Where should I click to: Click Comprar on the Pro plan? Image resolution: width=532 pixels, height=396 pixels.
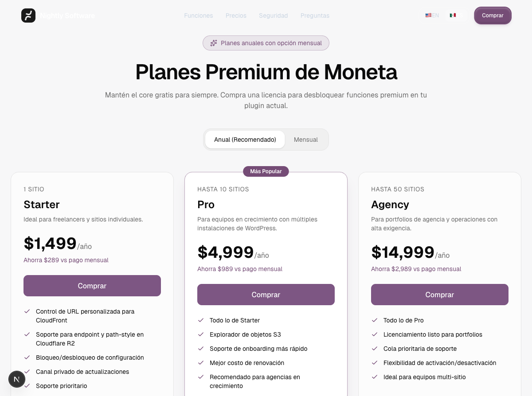(266, 295)
